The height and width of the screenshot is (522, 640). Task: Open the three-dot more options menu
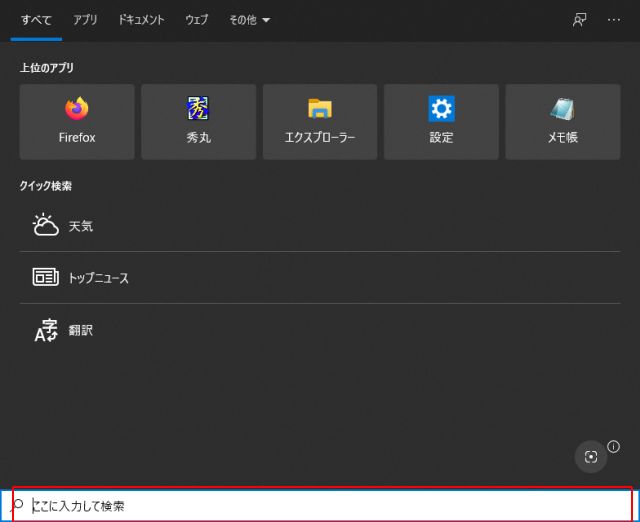coord(614,20)
